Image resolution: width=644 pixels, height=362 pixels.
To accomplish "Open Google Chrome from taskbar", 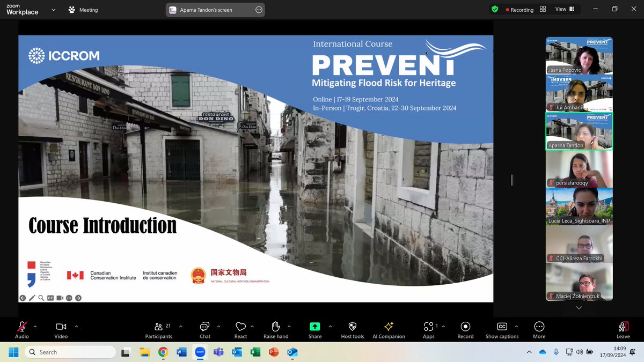I will [x=163, y=352].
